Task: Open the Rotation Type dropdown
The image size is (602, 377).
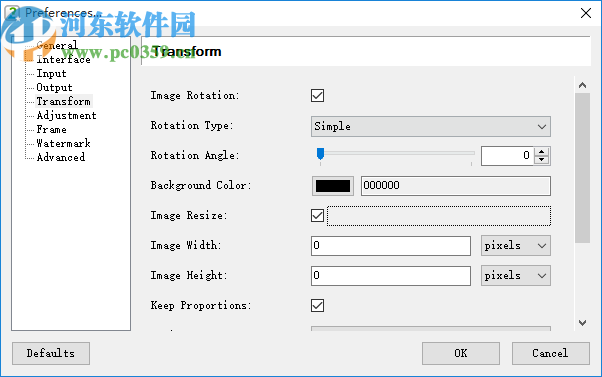Action: pos(431,126)
